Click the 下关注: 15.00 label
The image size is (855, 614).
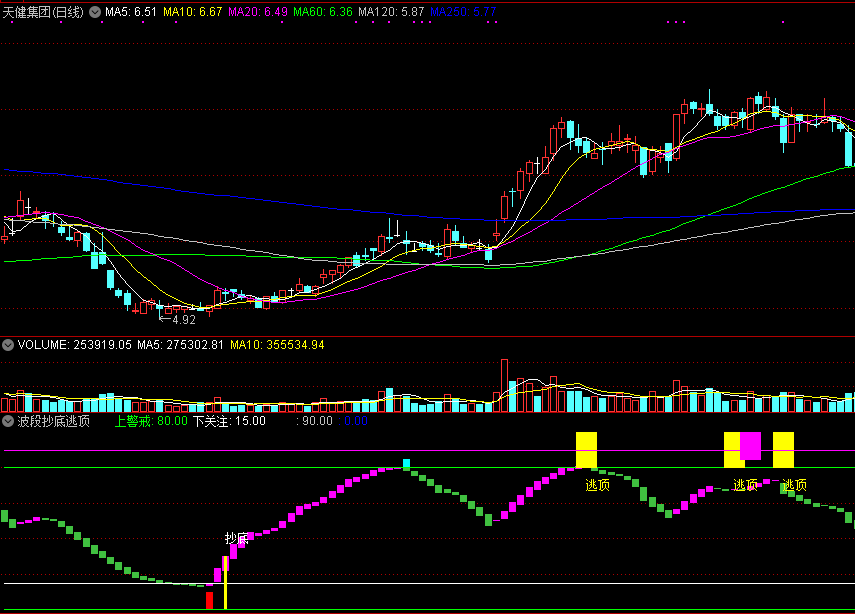coord(230,421)
